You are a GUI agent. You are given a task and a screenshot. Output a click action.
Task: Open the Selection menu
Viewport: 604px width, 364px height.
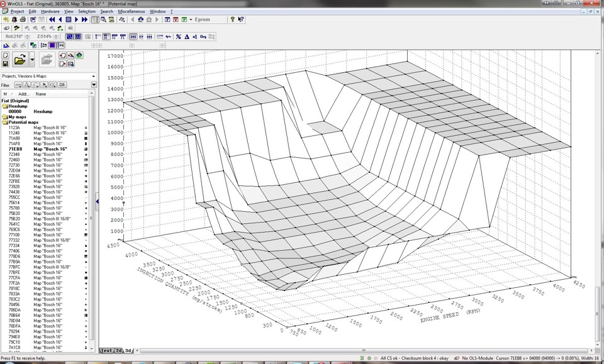(87, 11)
